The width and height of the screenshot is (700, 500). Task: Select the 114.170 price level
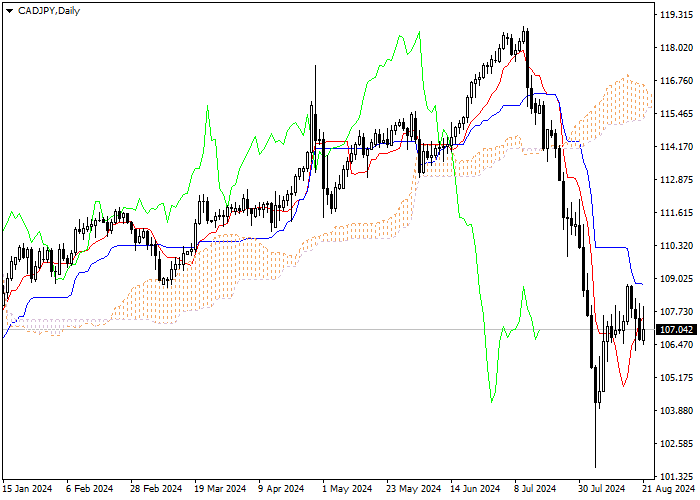tap(676, 147)
